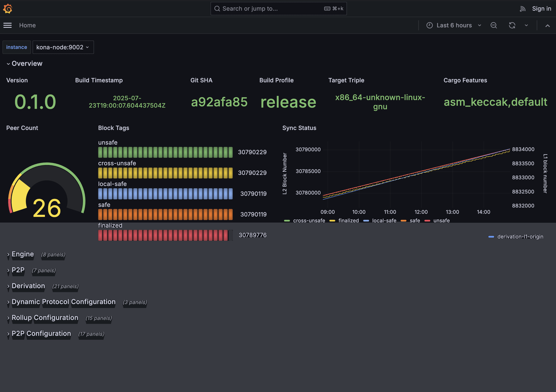Click the RSS news feed icon
Screen dimensions: 556x392
click(523, 9)
